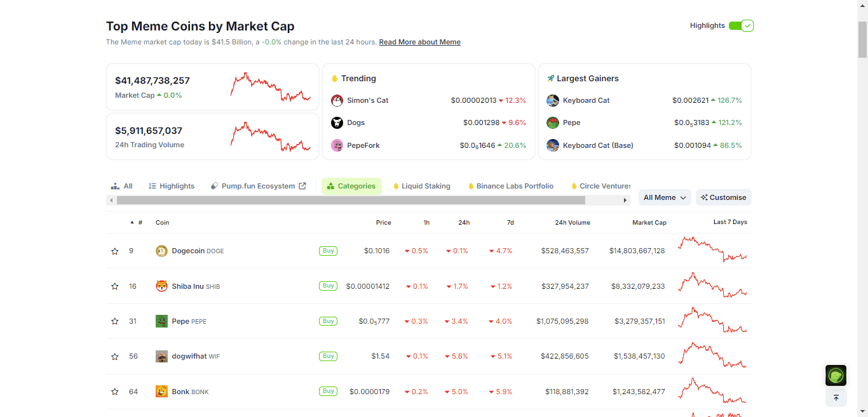Select the All tab
The image size is (868, 417).
point(121,186)
